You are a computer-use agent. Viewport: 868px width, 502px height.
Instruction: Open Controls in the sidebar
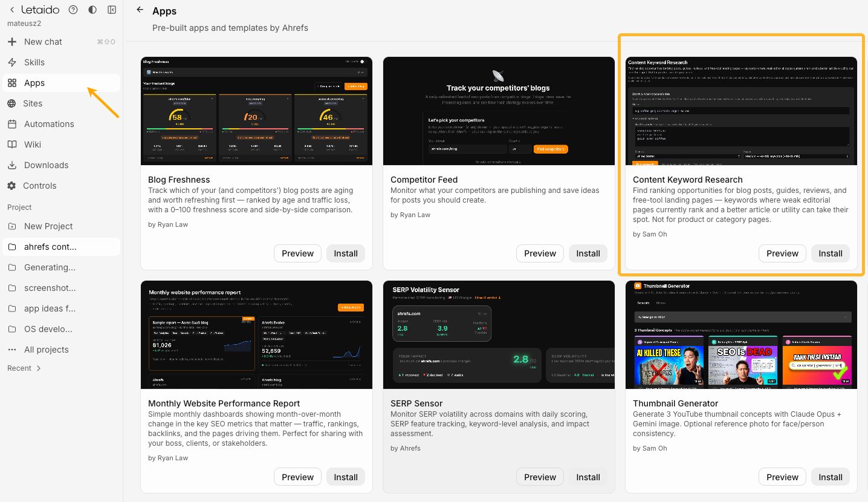tap(61, 186)
